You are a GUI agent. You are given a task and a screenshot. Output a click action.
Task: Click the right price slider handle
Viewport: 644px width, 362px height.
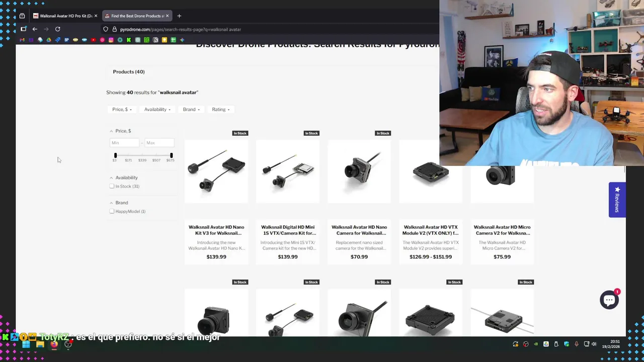[x=171, y=155]
